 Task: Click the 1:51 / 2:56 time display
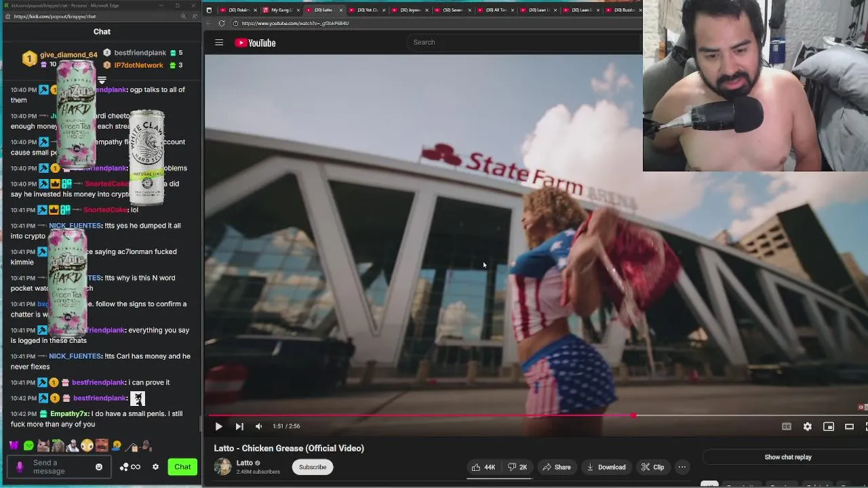286,426
